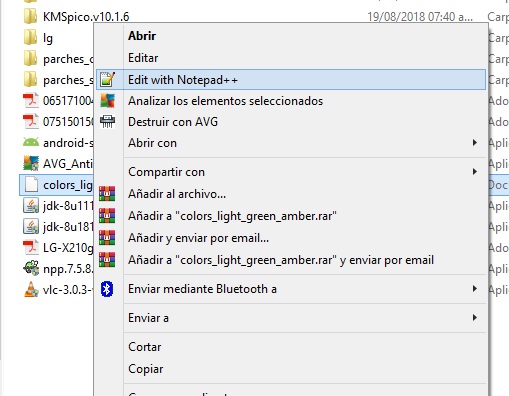Click the AVG_Anti installer icon

[31, 163]
